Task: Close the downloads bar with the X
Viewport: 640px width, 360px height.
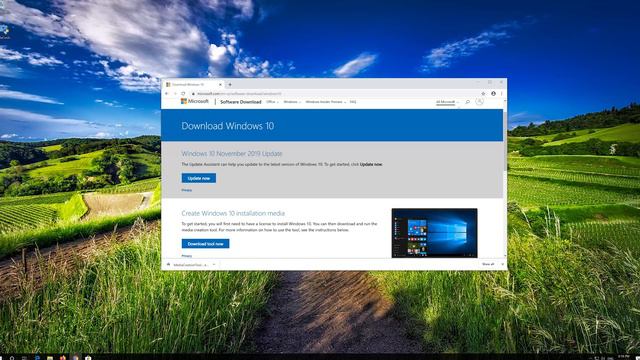Action: pyautogui.click(x=502, y=264)
